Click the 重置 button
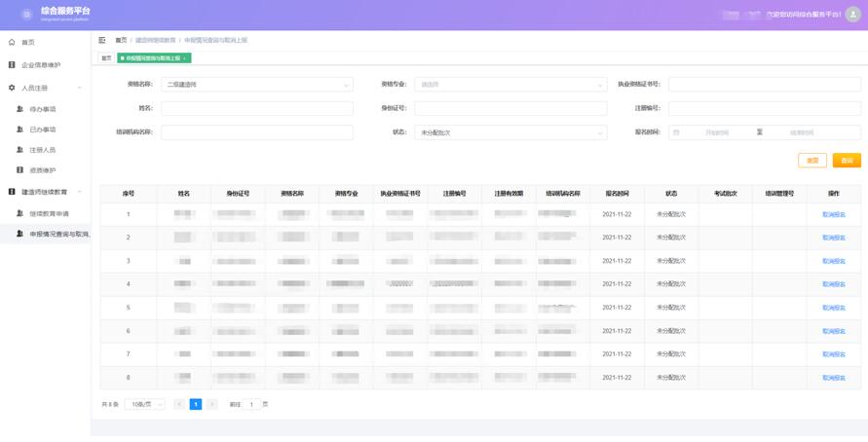The image size is (868, 442). pos(811,161)
